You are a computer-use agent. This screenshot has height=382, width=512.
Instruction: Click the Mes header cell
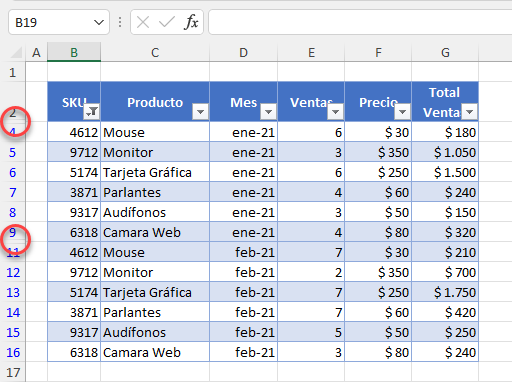244,102
